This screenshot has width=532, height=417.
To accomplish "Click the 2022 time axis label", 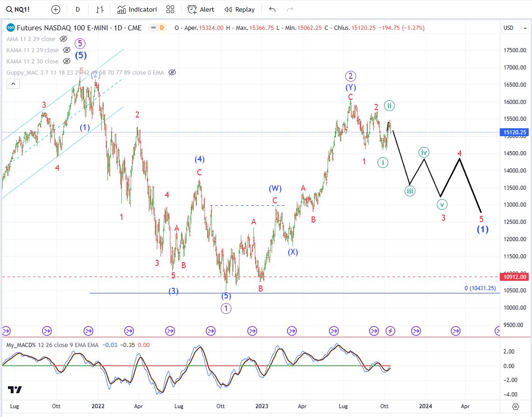I will [x=98, y=406].
